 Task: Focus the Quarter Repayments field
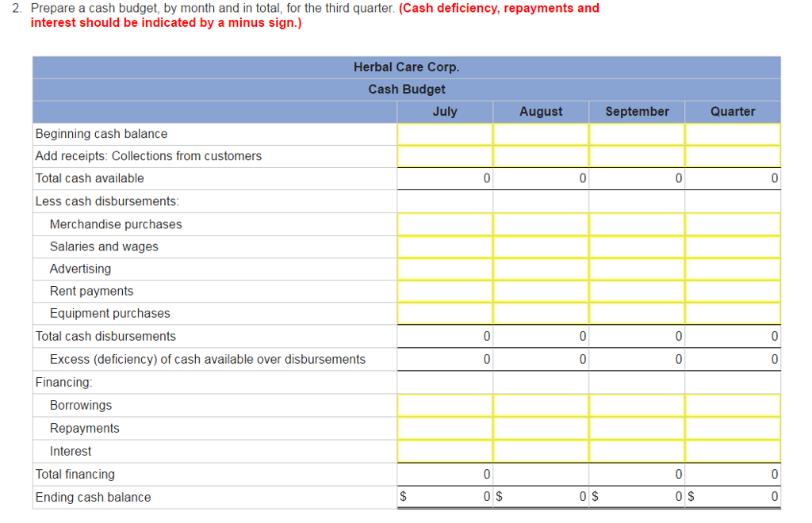[x=733, y=429]
